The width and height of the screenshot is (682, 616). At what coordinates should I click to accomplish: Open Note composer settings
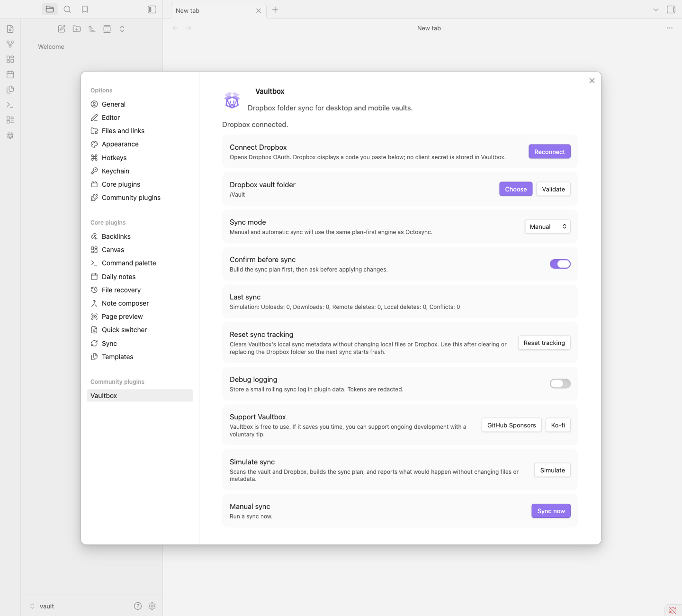click(140, 303)
